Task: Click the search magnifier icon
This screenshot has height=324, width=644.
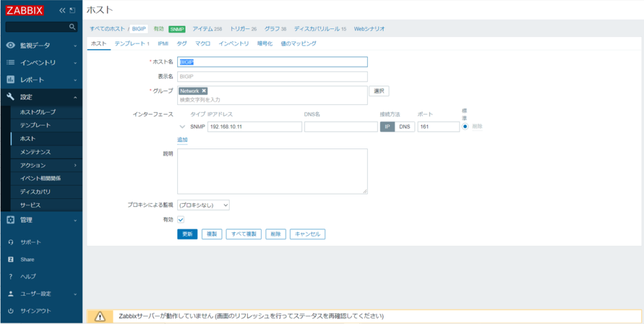Action: tap(72, 27)
